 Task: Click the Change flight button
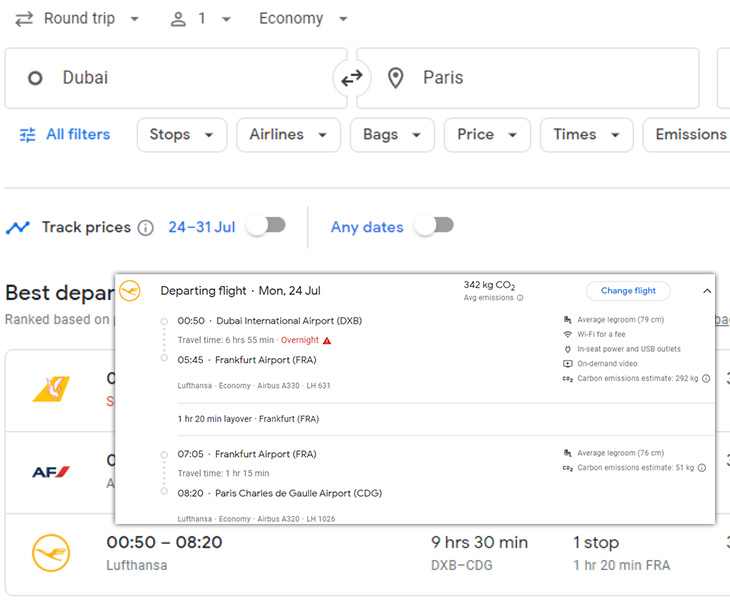[628, 291]
